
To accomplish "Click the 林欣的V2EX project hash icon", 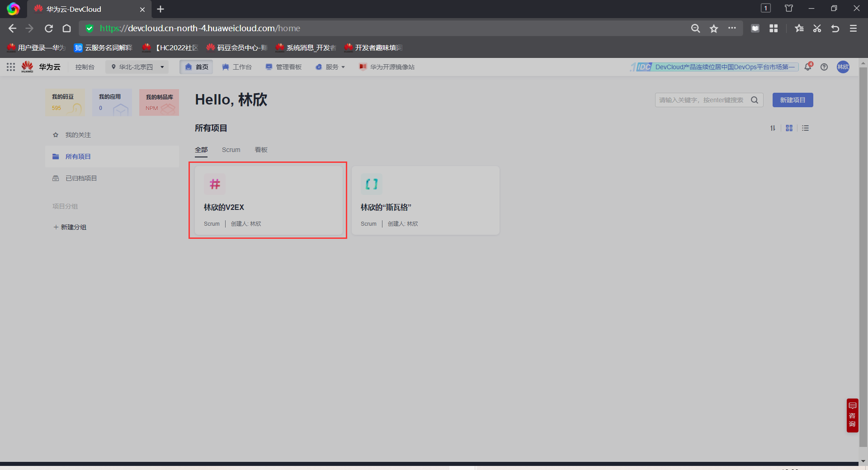I will [215, 184].
